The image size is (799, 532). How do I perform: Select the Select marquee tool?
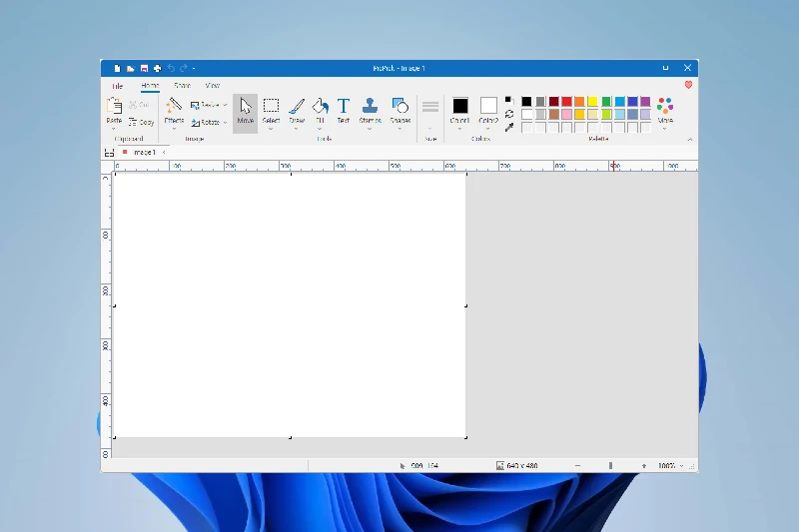271,110
